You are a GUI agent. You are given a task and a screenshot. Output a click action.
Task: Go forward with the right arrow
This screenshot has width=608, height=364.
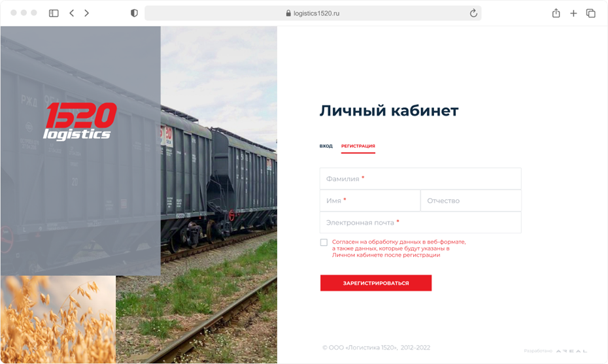pos(86,13)
